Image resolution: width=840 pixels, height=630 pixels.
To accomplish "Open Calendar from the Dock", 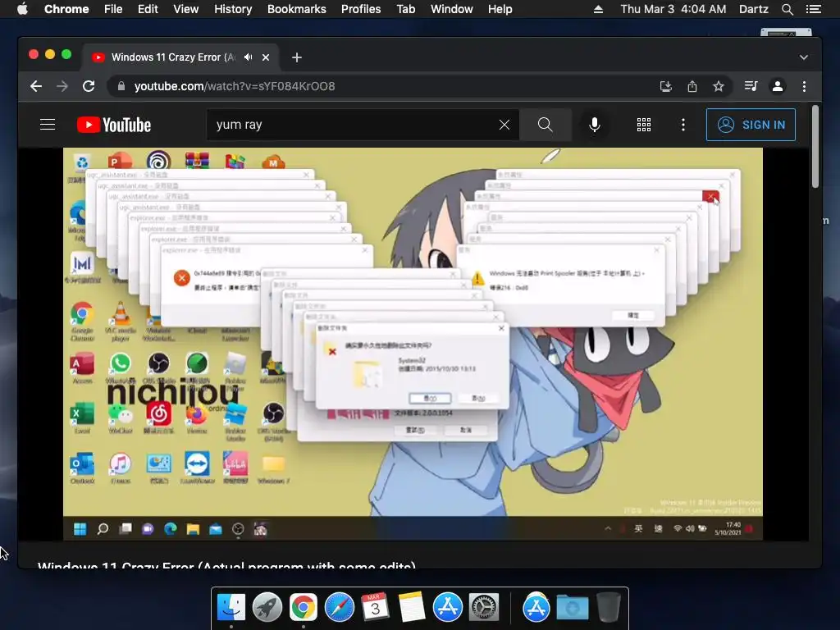I will click(375, 608).
